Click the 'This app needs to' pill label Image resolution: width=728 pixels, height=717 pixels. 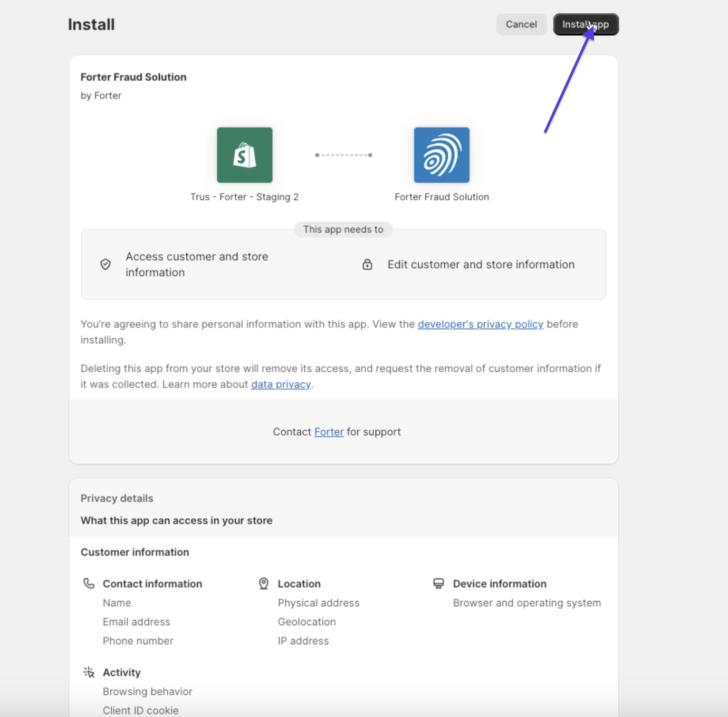tap(343, 229)
